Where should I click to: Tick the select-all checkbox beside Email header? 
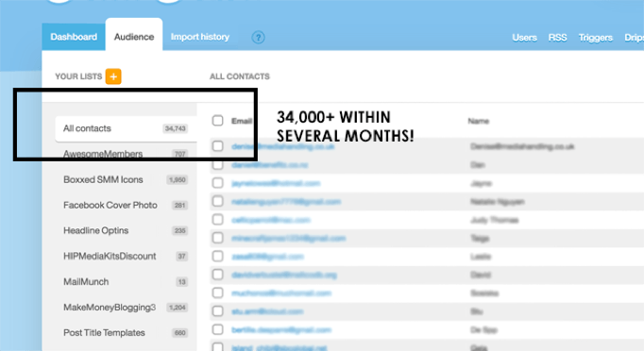coord(218,121)
